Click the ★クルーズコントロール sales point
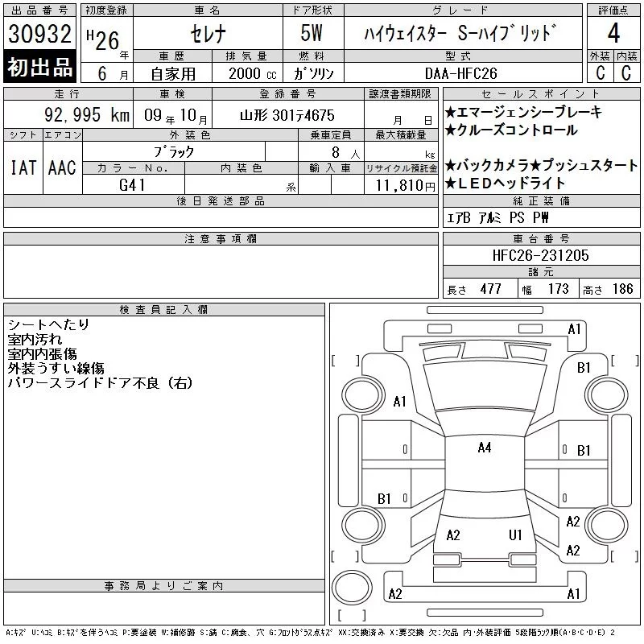This screenshot has height=644, width=644. pyautogui.click(x=511, y=130)
